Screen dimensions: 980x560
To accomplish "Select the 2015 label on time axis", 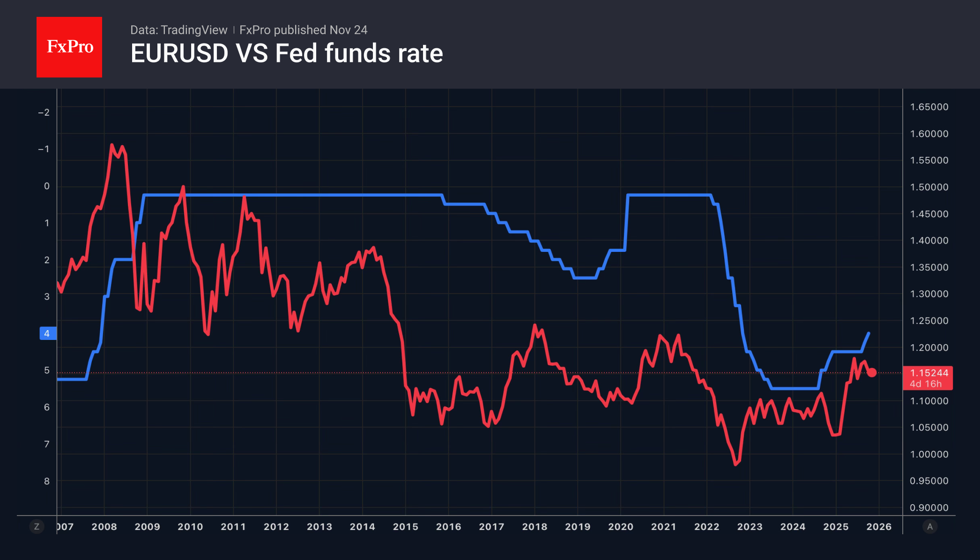I will click(405, 527).
